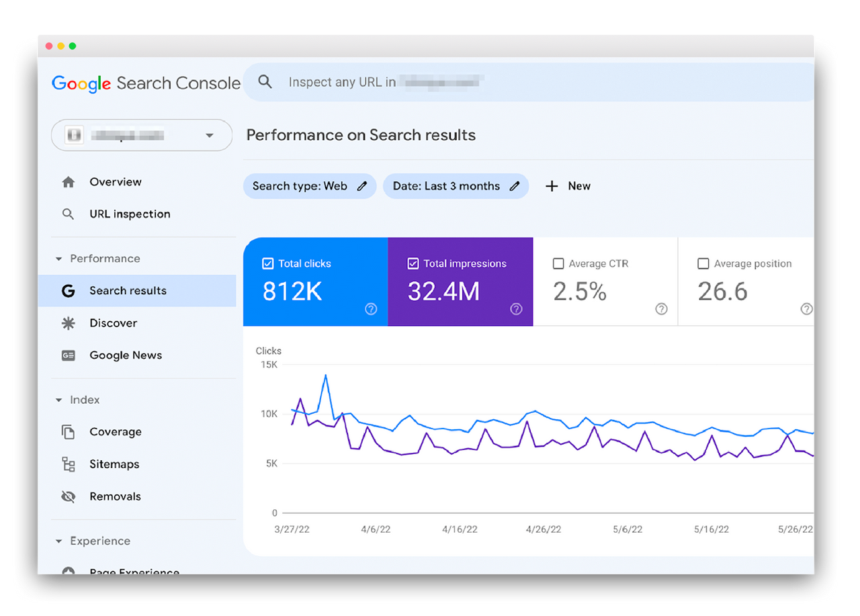Open help icon on Average CTR card
860x616 pixels.
pos(661,309)
